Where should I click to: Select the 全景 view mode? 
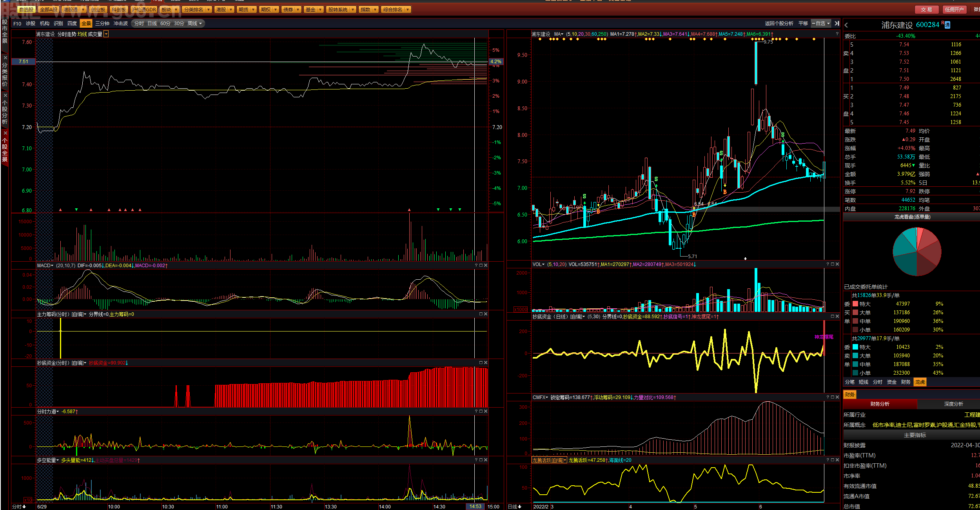click(86, 24)
